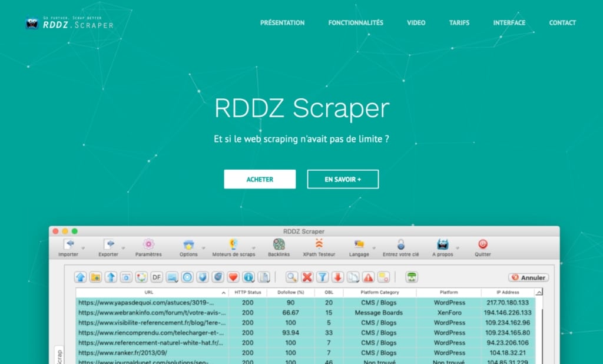This screenshot has width=603, height=364.
Task: Go to PRÉSENTATION nav item
Action: [282, 23]
